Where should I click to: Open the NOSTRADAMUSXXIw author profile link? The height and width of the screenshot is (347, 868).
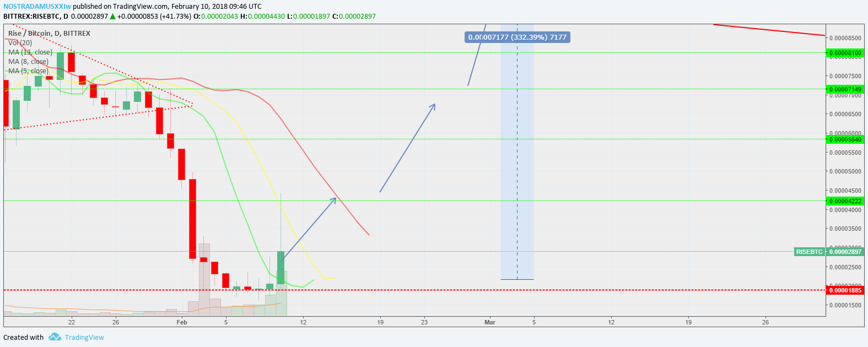point(37,7)
